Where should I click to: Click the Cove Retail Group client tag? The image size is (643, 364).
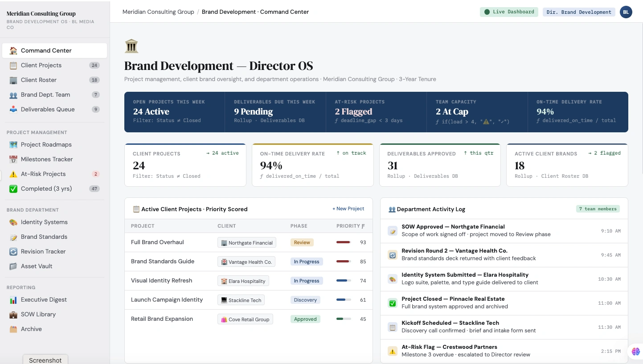click(x=245, y=319)
